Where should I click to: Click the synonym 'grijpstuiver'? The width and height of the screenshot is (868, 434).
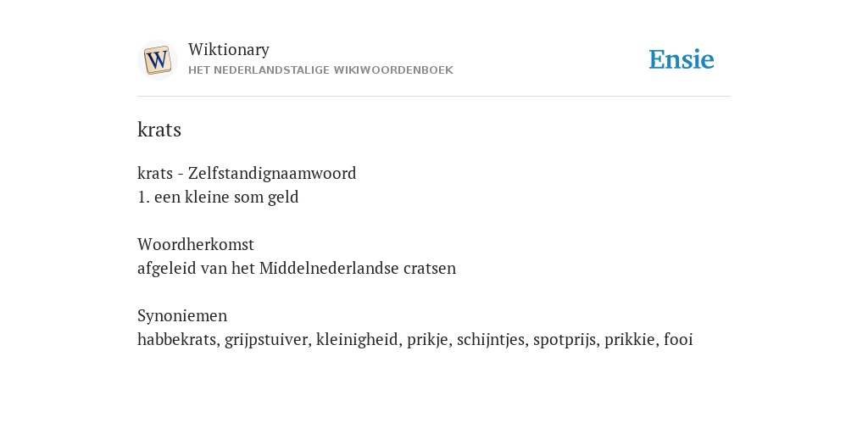(x=268, y=339)
